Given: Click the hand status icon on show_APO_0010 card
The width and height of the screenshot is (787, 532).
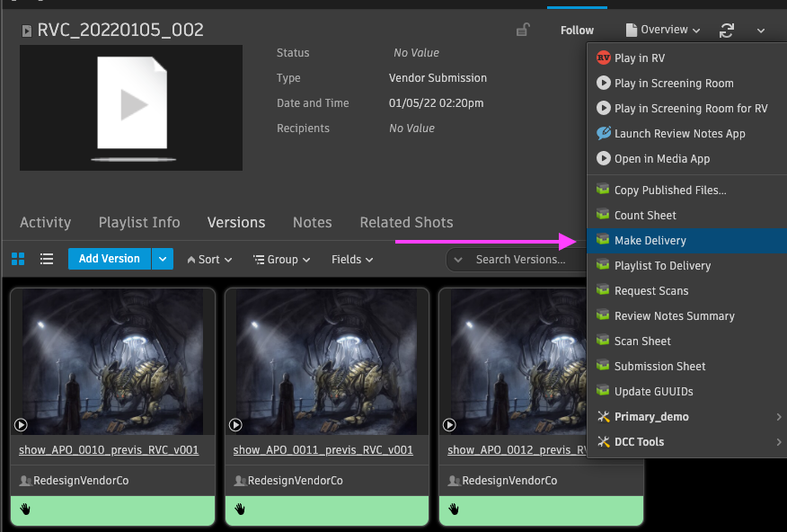Looking at the screenshot, I should click(25, 510).
